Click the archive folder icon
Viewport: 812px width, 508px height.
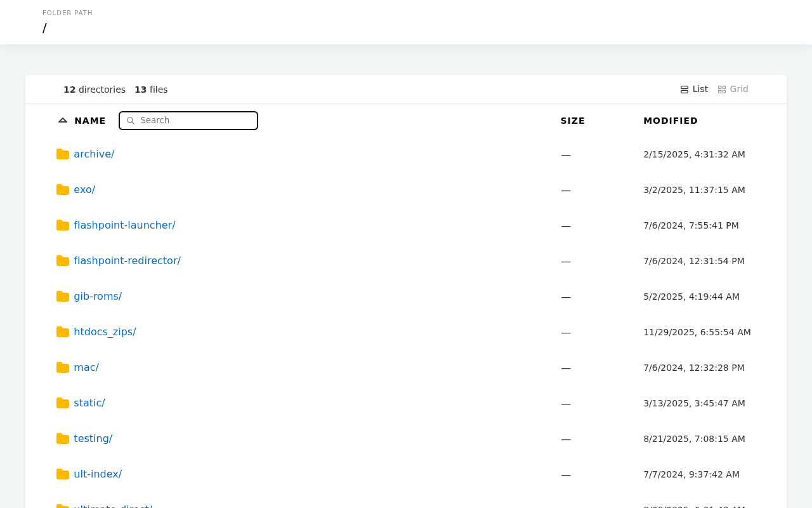click(63, 154)
